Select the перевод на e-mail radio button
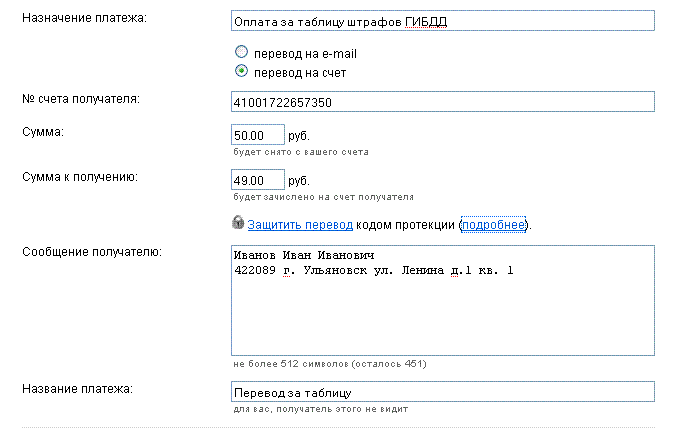The image size is (682, 428). pos(241,52)
